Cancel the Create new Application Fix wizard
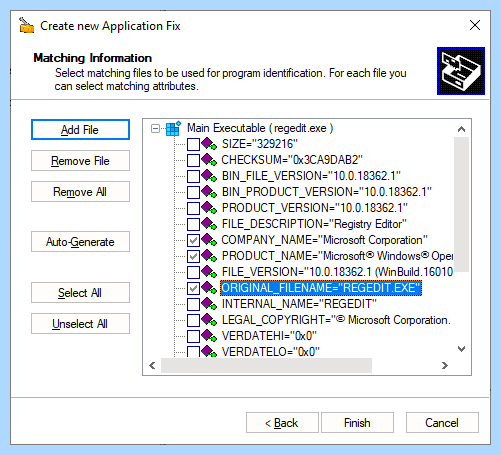This screenshot has width=501, height=455. point(442,423)
